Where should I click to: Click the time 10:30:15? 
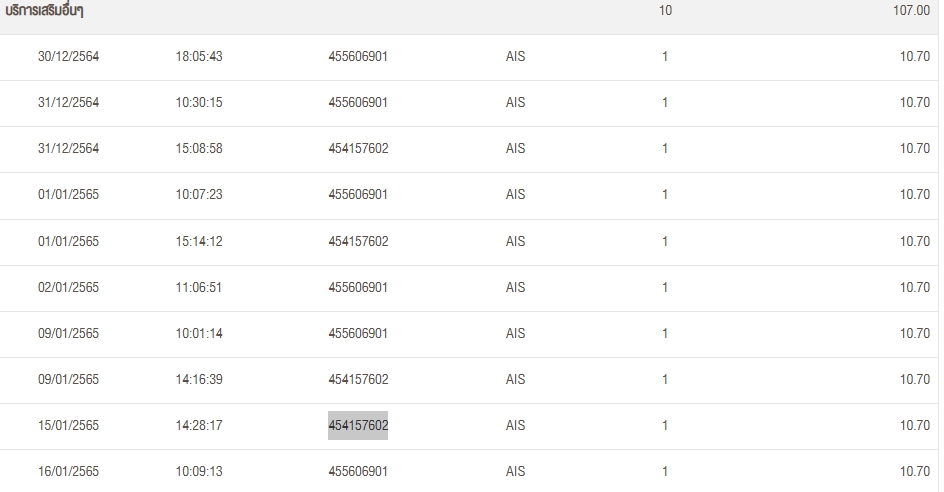(x=199, y=103)
